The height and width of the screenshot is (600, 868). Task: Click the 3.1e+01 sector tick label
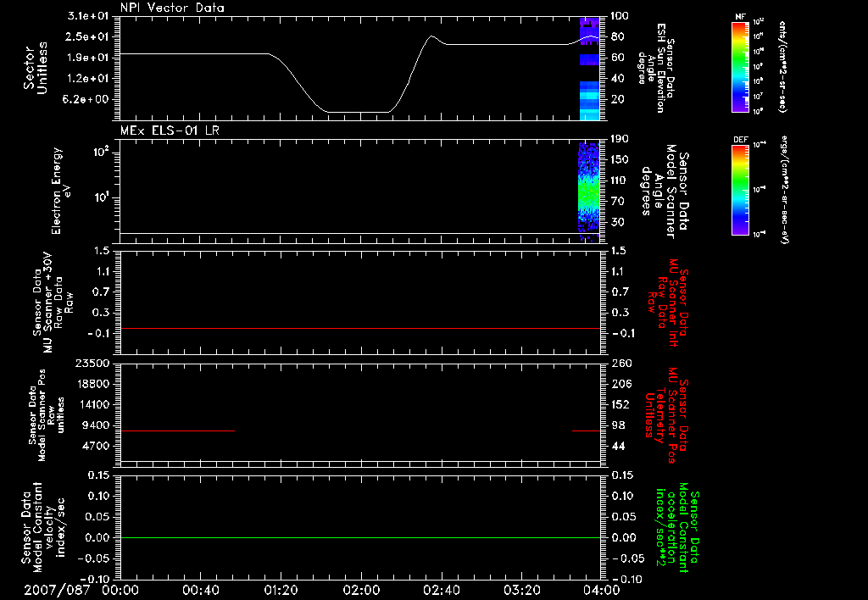coord(88,16)
